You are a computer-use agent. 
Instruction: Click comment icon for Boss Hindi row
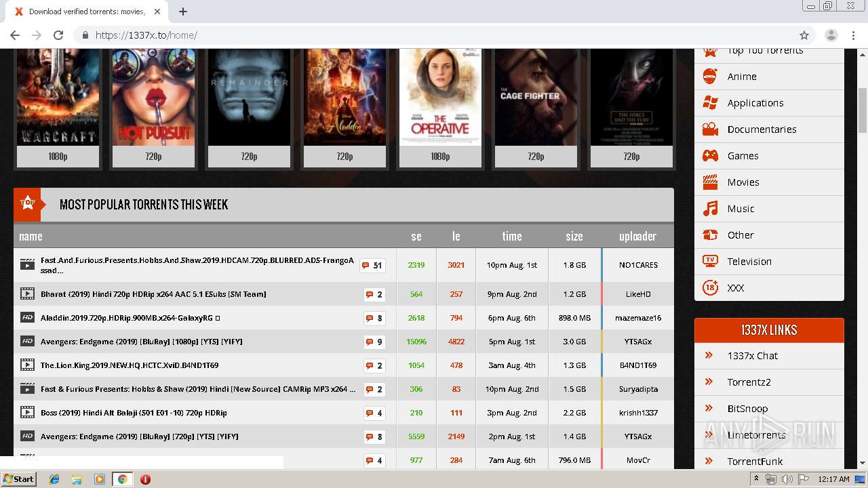coord(370,413)
